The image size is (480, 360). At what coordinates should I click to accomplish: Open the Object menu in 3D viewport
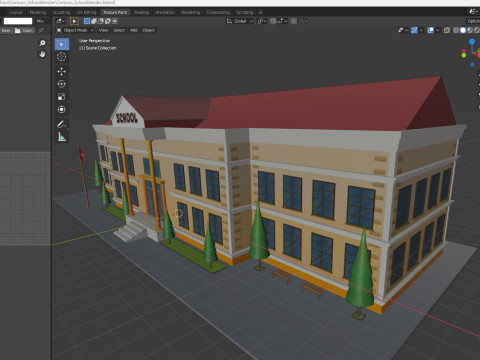click(148, 30)
